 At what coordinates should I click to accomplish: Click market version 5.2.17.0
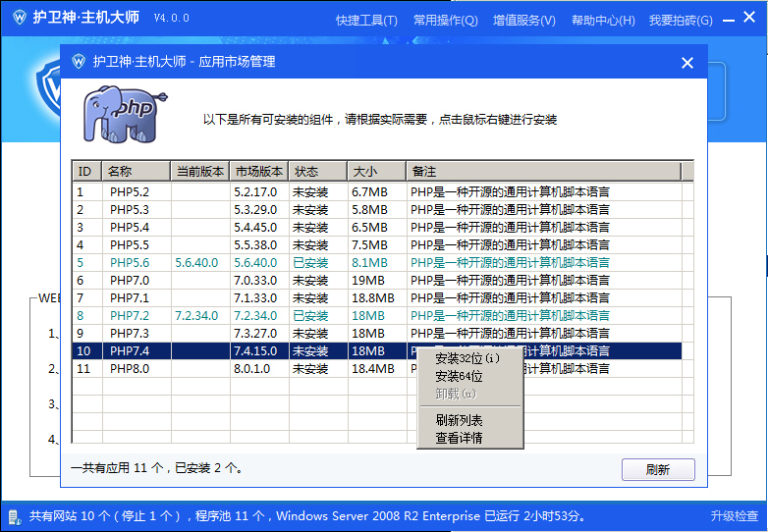(x=255, y=192)
